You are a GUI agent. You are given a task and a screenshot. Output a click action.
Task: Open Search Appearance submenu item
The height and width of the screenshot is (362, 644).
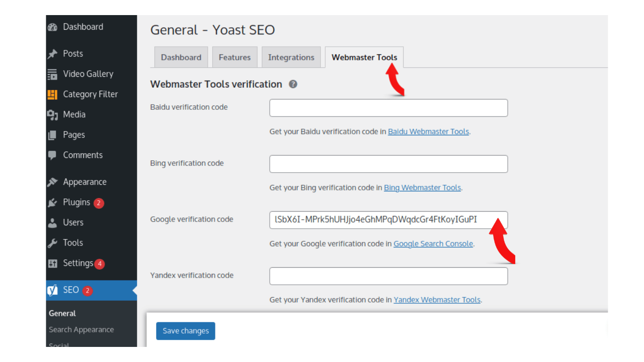click(81, 329)
